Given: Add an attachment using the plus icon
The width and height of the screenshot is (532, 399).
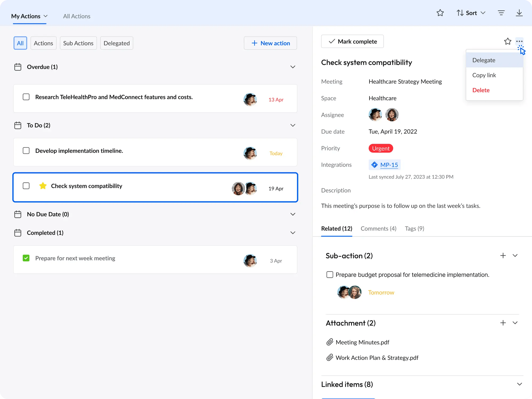Looking at the screenshot, I should (x=503, y=323).
